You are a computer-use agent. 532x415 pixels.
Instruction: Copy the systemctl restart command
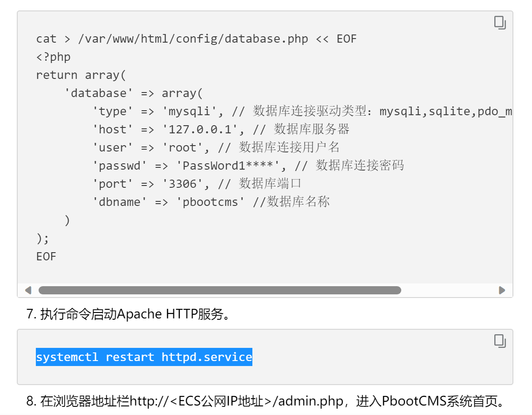coord(500,341)
